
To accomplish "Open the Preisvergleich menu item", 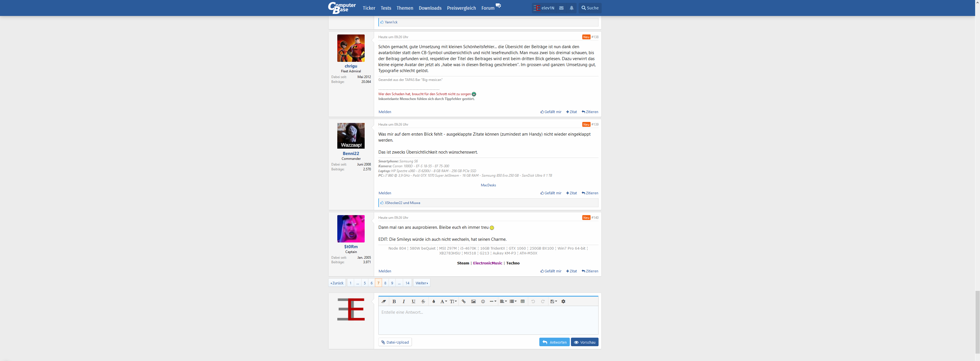I will pos(461,8).
